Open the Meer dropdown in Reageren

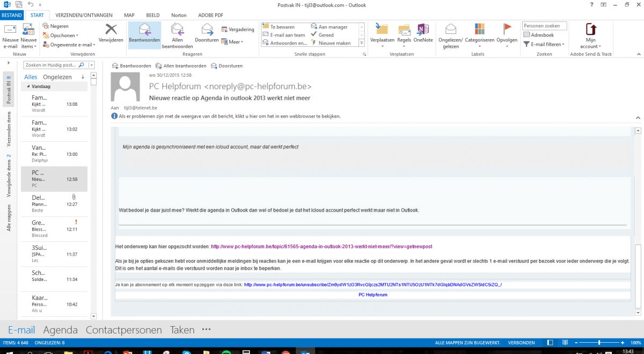[x=232, y=41]
